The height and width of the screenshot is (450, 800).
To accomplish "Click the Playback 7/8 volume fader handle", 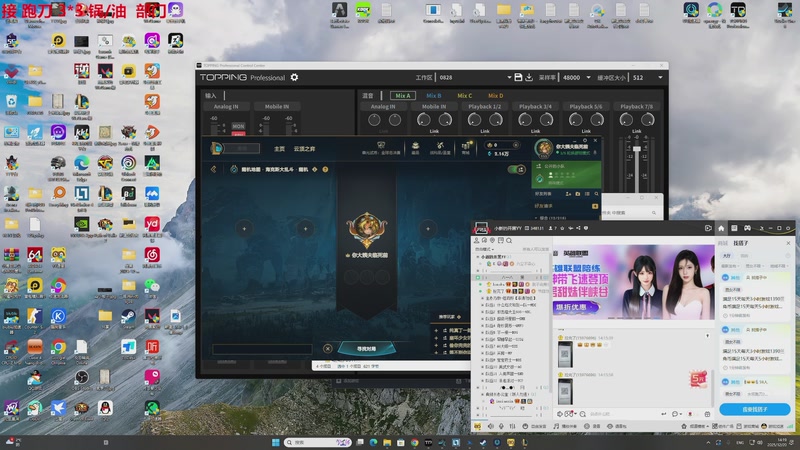I will point(637,149).
